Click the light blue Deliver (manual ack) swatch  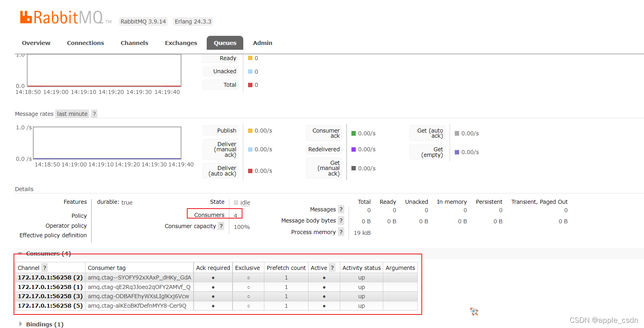250,149
